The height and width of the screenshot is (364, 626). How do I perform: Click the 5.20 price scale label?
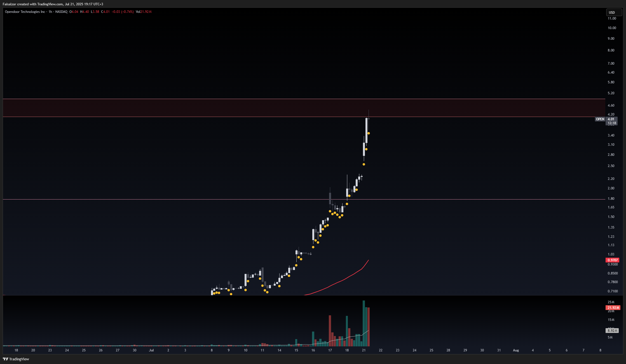(x=611, y=93)
